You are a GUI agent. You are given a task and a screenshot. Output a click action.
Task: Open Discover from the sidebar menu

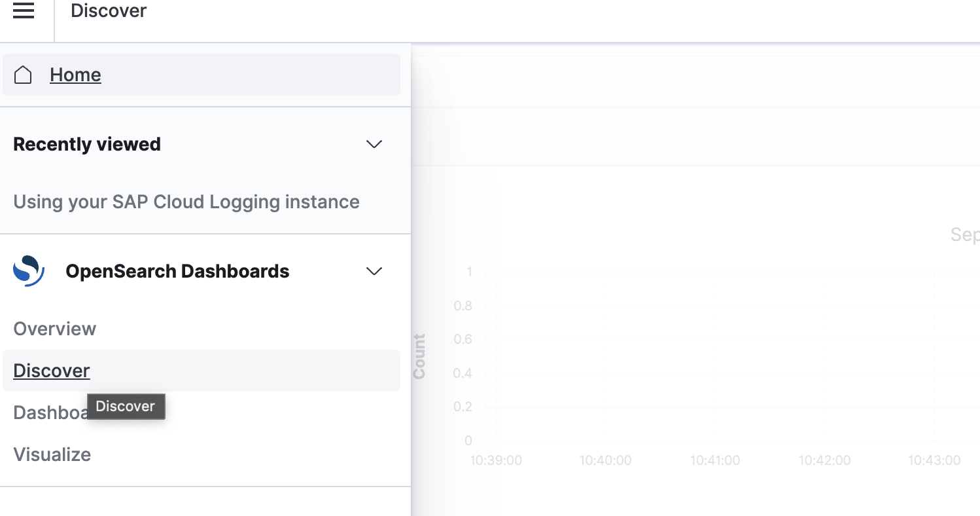[x=51, y=370]
